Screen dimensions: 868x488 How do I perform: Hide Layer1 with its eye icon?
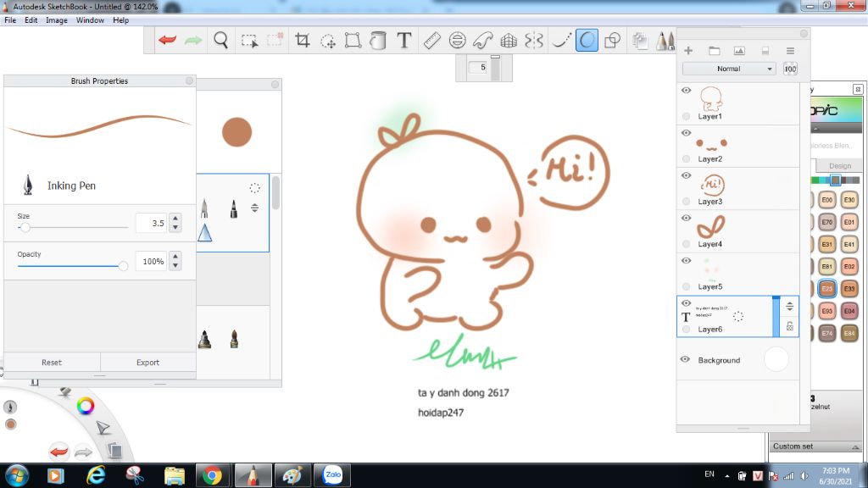pos(686,90)
